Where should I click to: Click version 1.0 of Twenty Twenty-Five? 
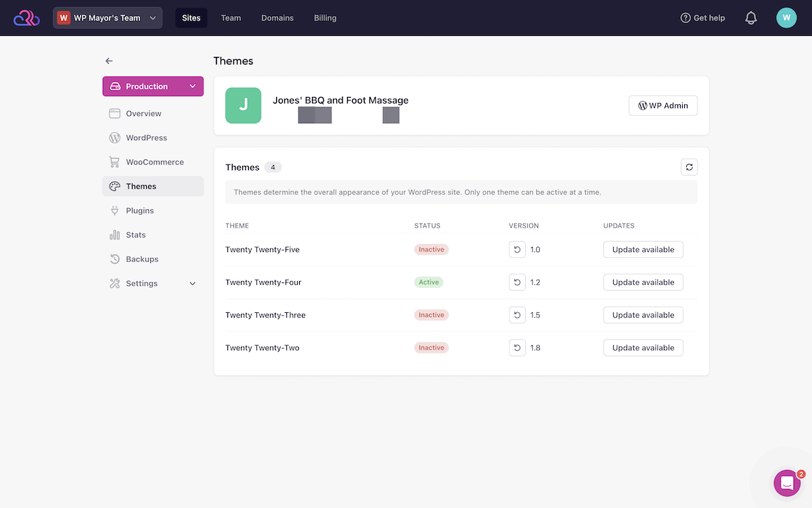pyautogui.click(x=535, y=250)
